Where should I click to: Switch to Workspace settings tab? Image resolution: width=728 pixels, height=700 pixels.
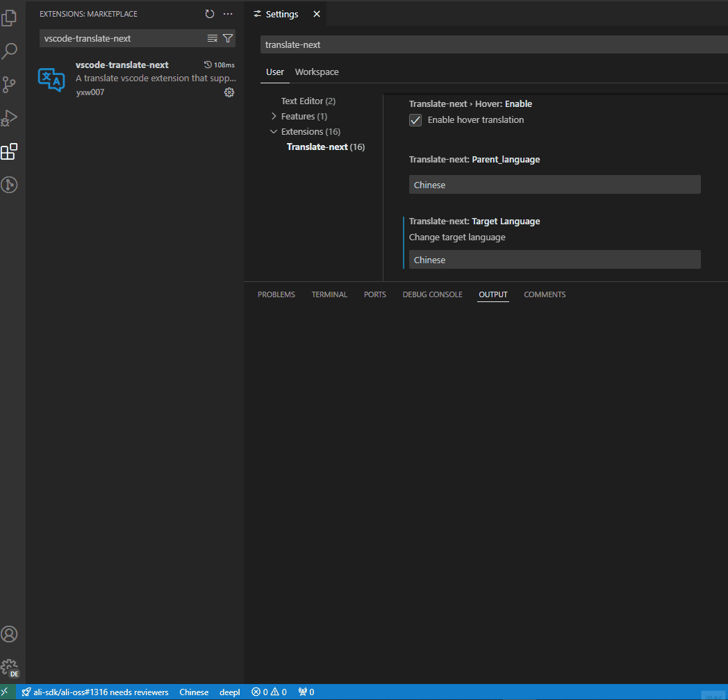point(317,72)
